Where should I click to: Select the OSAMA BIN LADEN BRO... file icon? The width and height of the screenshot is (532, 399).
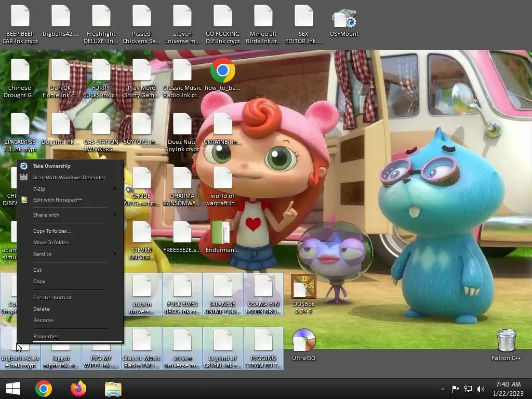pyautogui.click(x=263, y=295)
